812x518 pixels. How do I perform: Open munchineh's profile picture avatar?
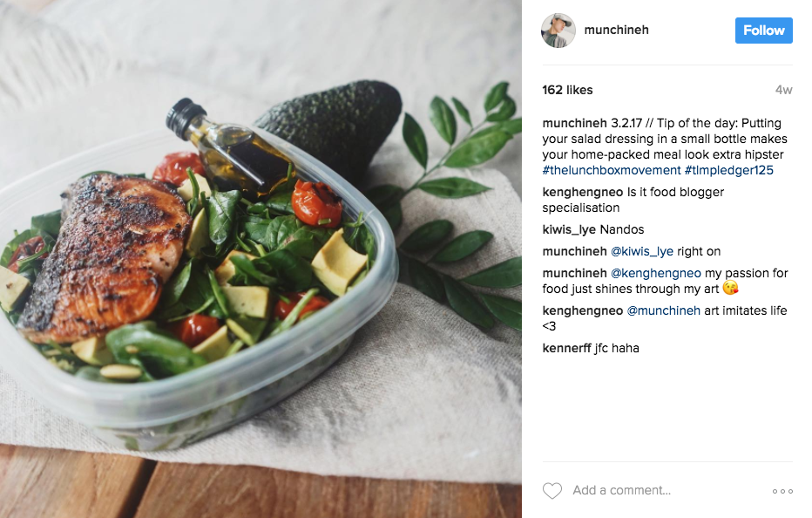[558, 31]
